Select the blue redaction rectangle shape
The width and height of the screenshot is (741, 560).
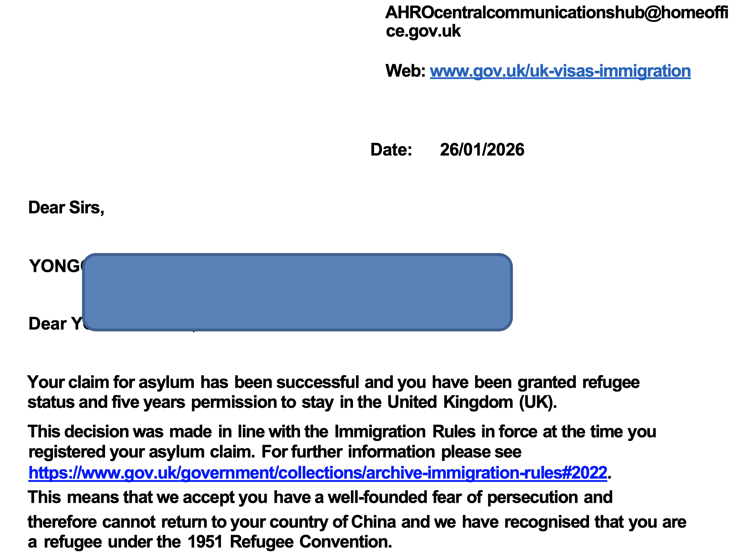coord(297,292)
